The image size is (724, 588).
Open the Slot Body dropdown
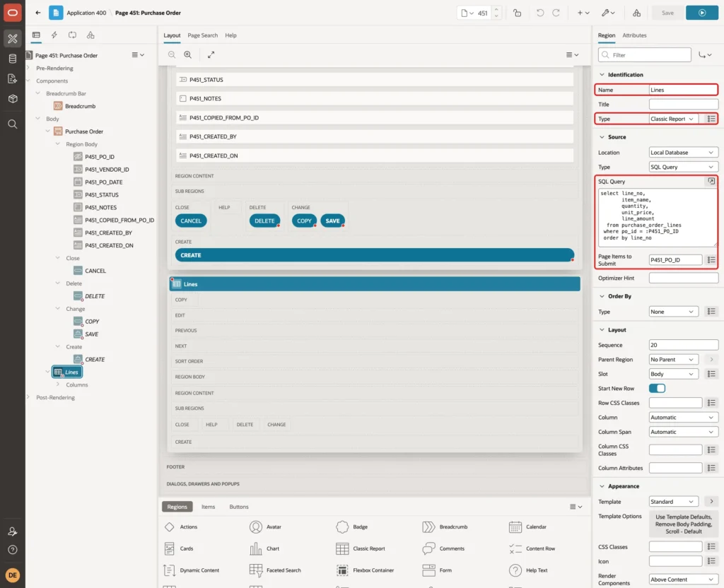(673, 375)
